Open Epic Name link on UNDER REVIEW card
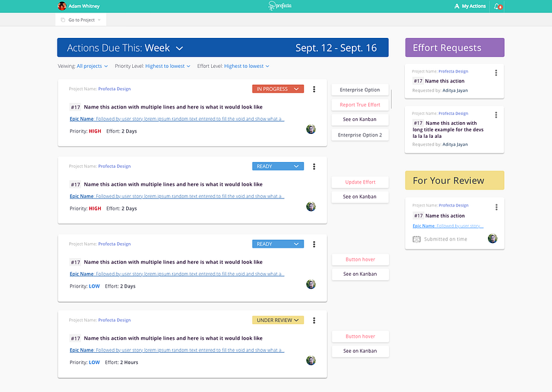This screenshot has width=552, height=392. [x=177, y=350]
